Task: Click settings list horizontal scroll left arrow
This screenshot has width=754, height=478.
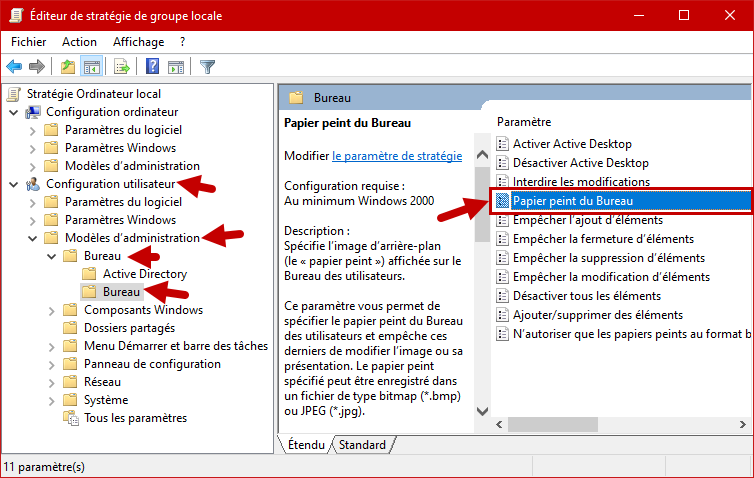Action: (499, 424)
